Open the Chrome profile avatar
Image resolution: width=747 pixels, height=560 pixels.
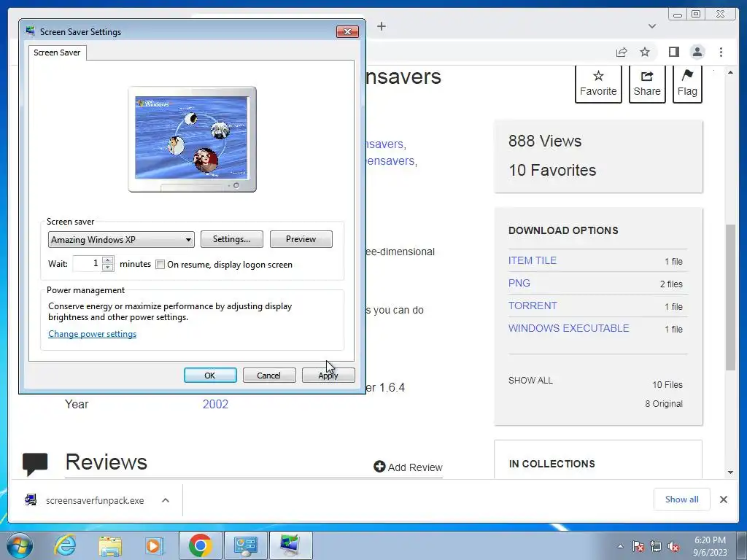697,52
